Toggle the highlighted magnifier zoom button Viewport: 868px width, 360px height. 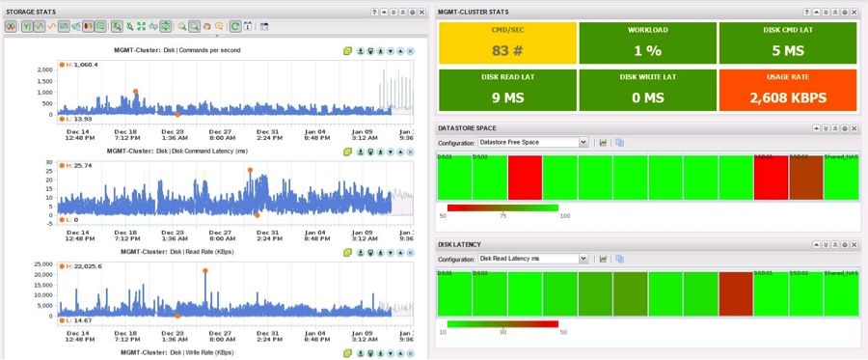tap(194, 26)
